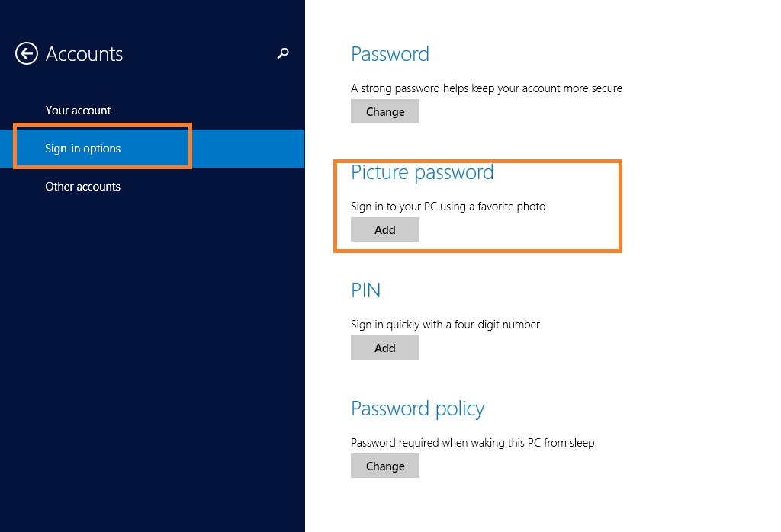
Task: Go to Other accounts
Action: [x=82, y=187]
